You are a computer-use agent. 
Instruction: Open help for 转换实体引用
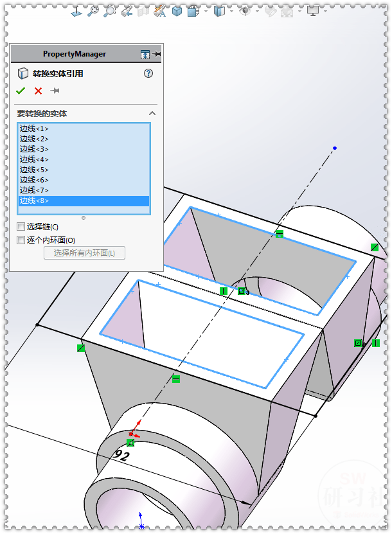(x=148, y=73)
